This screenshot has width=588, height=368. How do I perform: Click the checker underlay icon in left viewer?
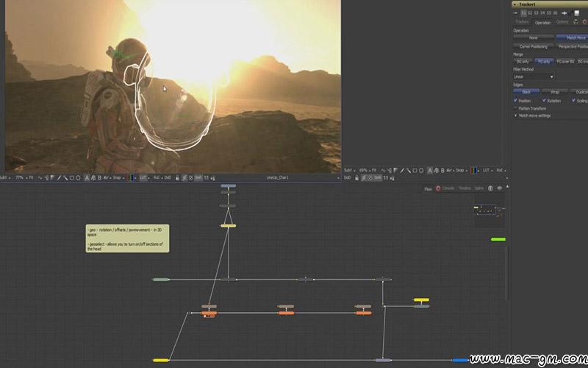click(191, 177)
